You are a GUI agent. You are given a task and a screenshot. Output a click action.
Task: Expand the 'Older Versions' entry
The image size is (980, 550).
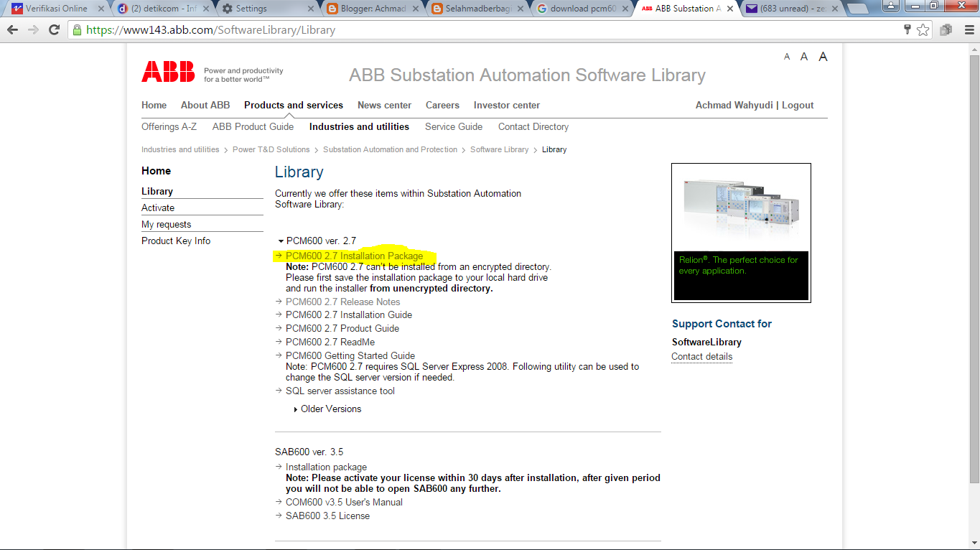point(332,409)
